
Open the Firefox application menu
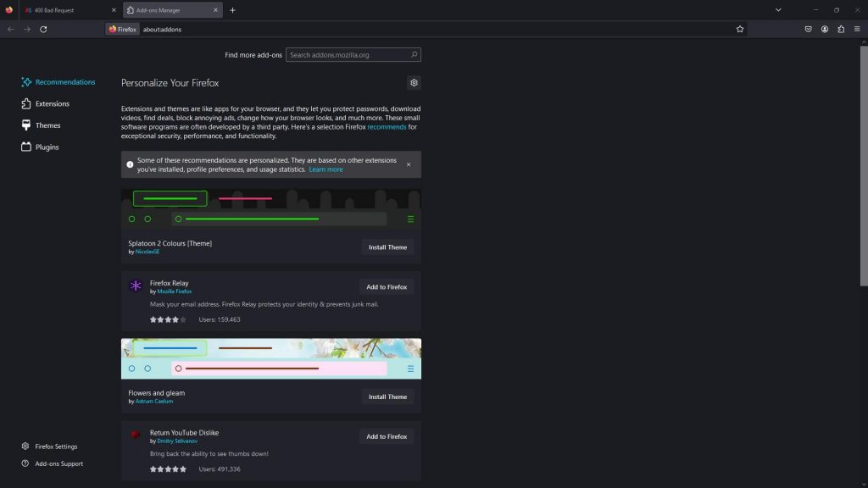pos(858,29)
